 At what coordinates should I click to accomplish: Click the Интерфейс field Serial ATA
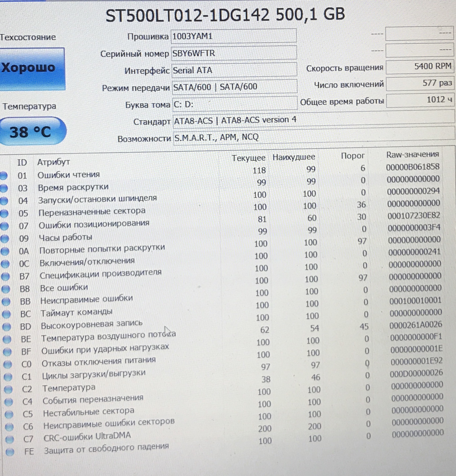[x=234, y=70]
